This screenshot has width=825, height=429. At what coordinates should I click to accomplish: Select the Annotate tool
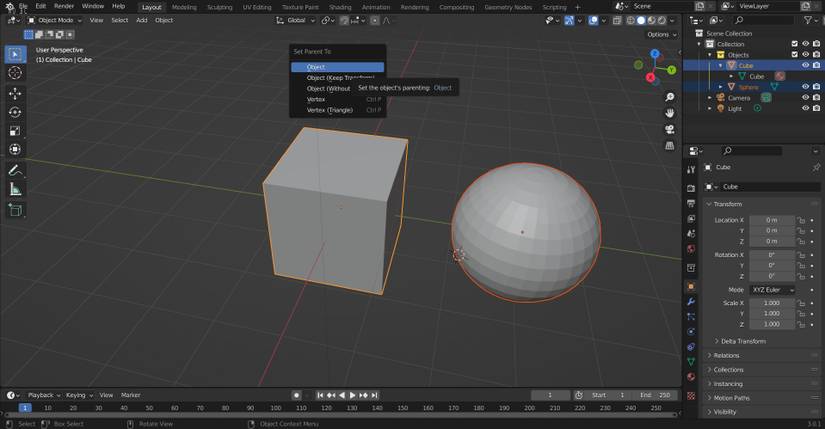15,171
